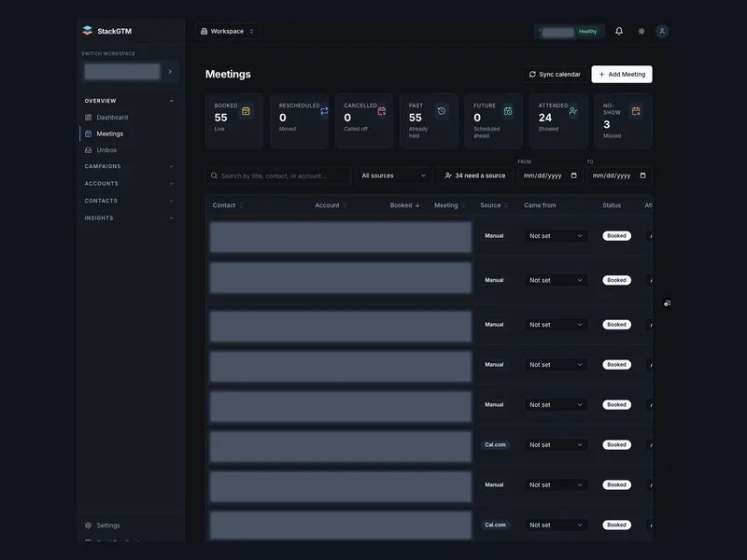Screen dimensions: 747x560
Task: Sort table by Contact column
Action: (x=228, y=205)
